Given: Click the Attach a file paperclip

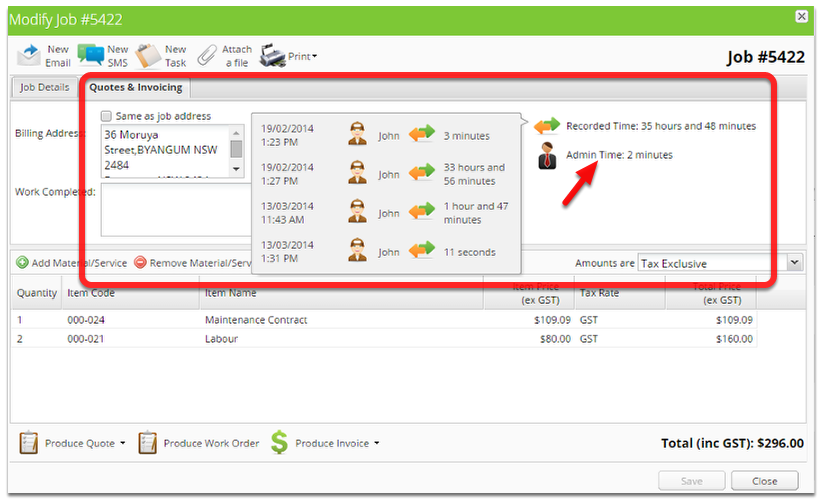Looking at the screenshot, I should (207, 55).
